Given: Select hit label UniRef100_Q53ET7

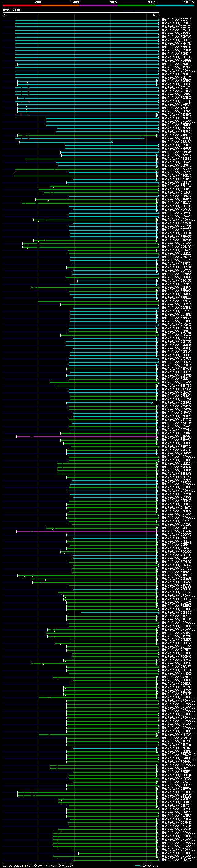Looking at the screenshot, I should coord(177,738).
